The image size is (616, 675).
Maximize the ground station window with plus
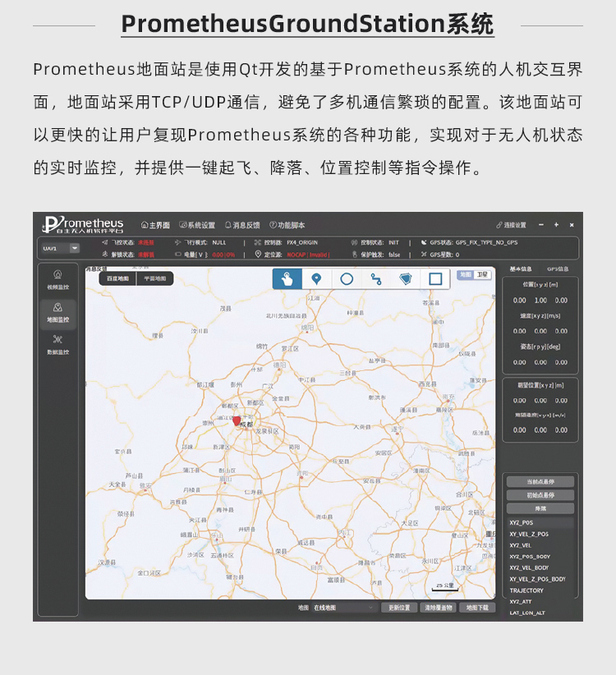click(556, 225)
